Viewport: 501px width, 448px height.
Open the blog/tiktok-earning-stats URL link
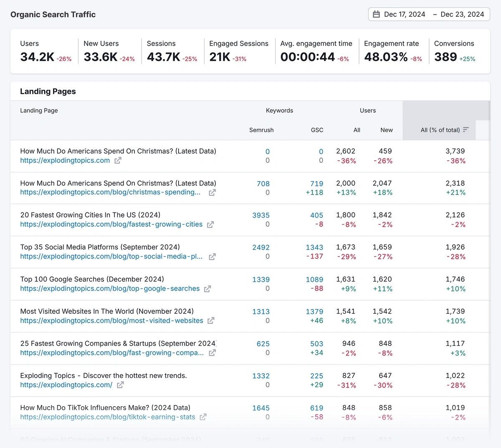pos(108,417)
